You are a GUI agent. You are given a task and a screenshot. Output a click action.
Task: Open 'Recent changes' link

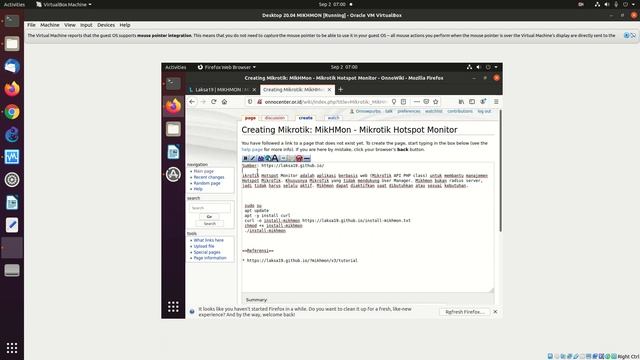[209, 177]
